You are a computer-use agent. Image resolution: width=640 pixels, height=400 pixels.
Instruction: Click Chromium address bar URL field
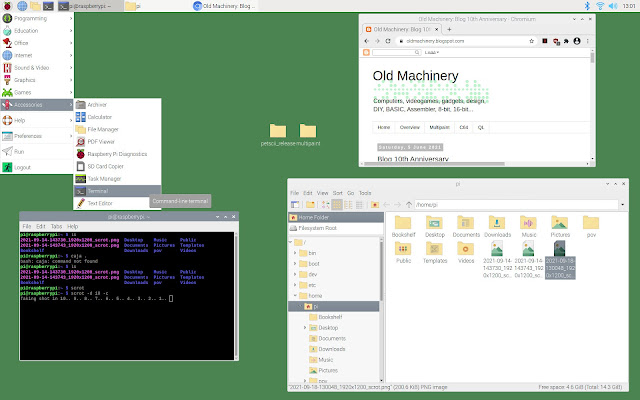point(465,41)
